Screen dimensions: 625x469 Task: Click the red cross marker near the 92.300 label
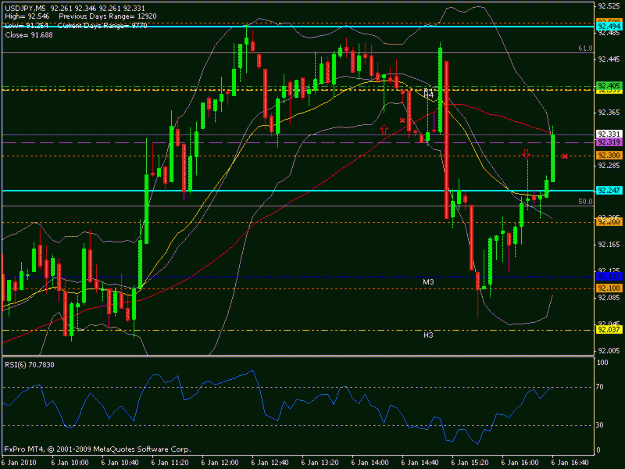point(564,156)
